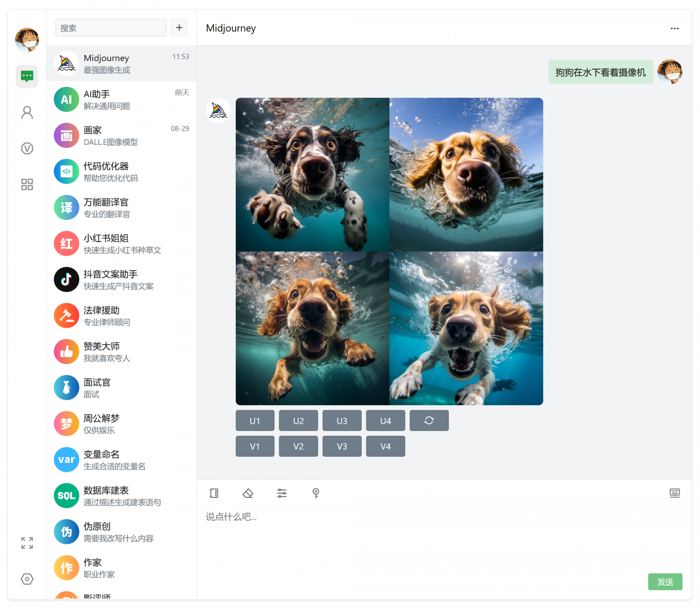Click the keyboard icon in input toolbar
The image size is (700, 608).
(x=675, y=493)
